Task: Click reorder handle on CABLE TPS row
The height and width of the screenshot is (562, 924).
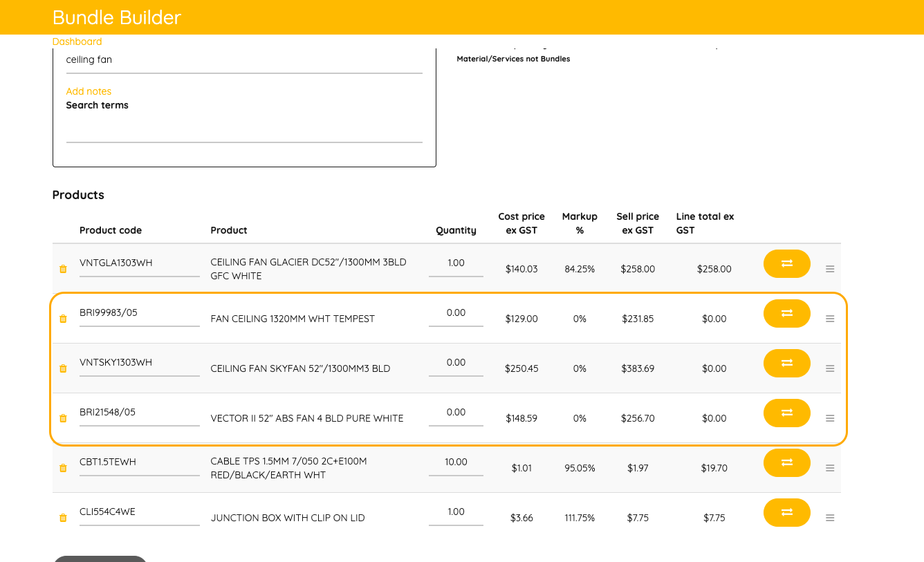Action: tap(830, 468)
